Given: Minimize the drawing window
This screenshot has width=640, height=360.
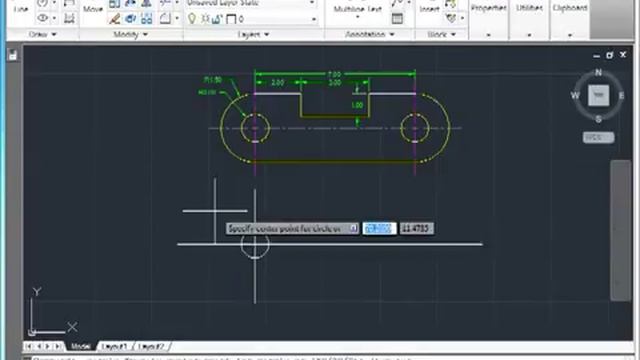Looking at the screenshot, I should tap(596, 55).
